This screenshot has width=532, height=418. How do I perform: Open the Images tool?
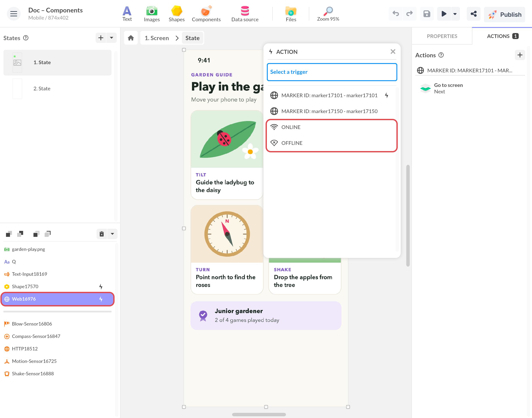tap(152, 14)
